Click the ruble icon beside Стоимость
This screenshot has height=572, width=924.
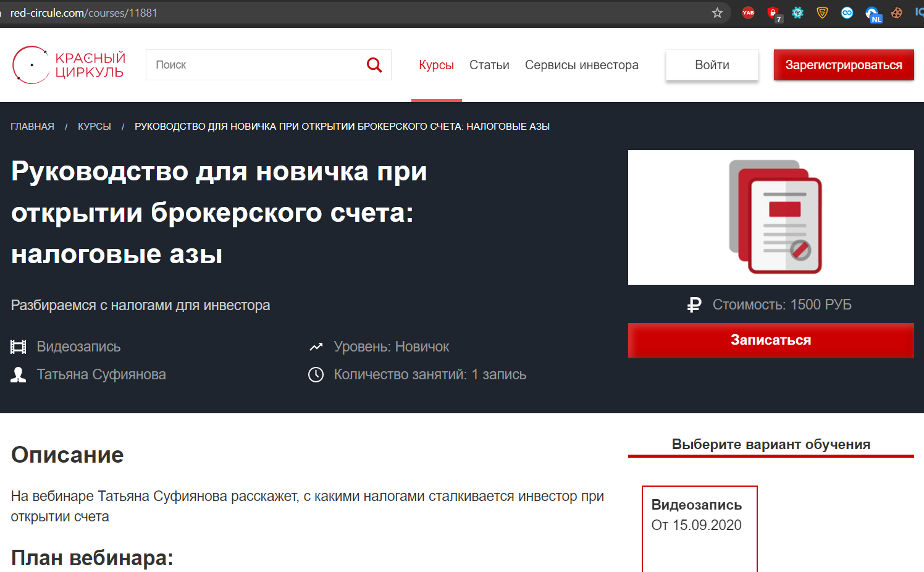(x=694, y=305)
